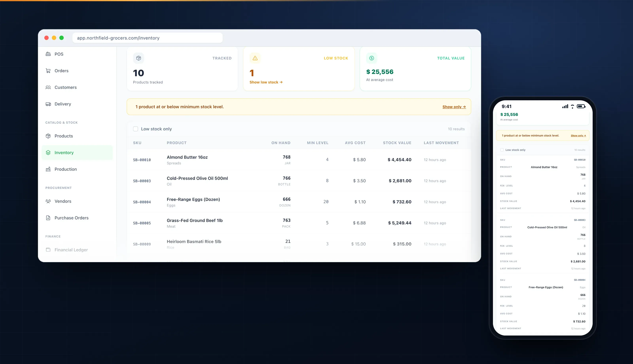
Task: Open the Production page
Action: point(77,169)
